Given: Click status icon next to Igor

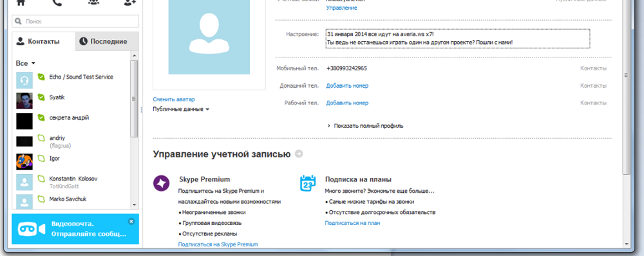Looking at the screenshot, I should pyautogui.click(x=41, y=159).
